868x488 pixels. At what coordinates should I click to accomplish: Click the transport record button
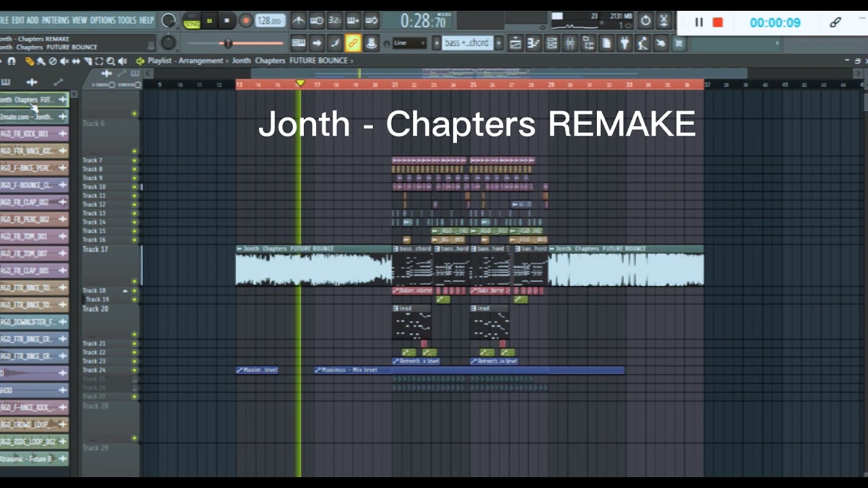pos(246,21)
